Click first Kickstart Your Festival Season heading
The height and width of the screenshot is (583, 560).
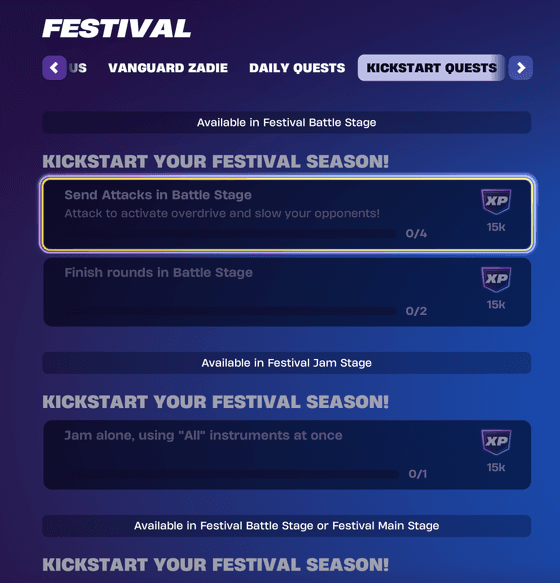point(216,161)
